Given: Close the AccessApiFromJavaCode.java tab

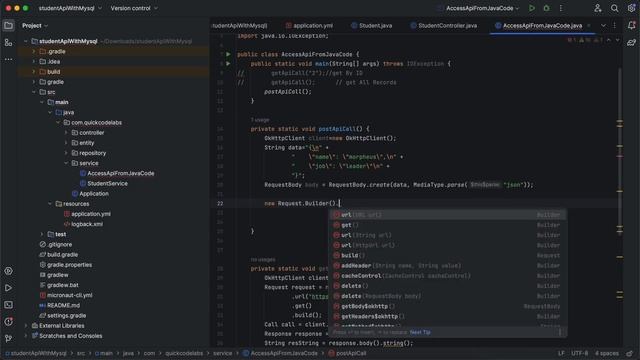Looking at the screenshot, I should [589, 26].
